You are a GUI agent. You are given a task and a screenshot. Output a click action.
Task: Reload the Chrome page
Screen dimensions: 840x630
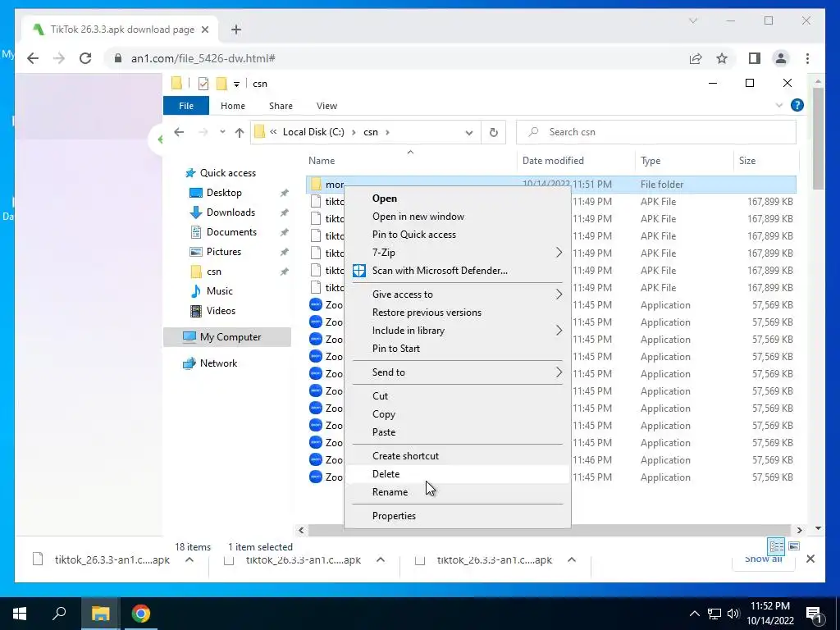85,58
